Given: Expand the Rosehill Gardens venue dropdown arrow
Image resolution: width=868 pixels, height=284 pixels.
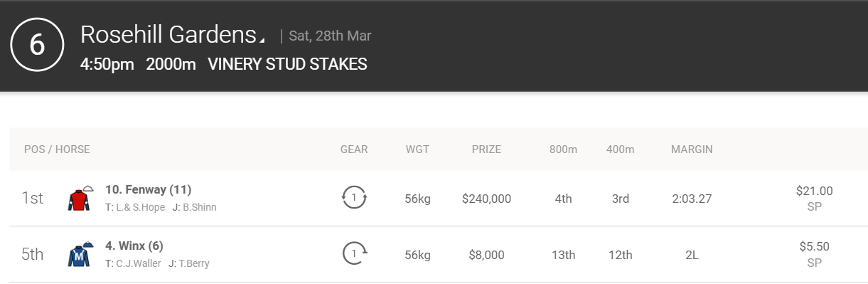Looking at the screenshot, I should point(262,40).
